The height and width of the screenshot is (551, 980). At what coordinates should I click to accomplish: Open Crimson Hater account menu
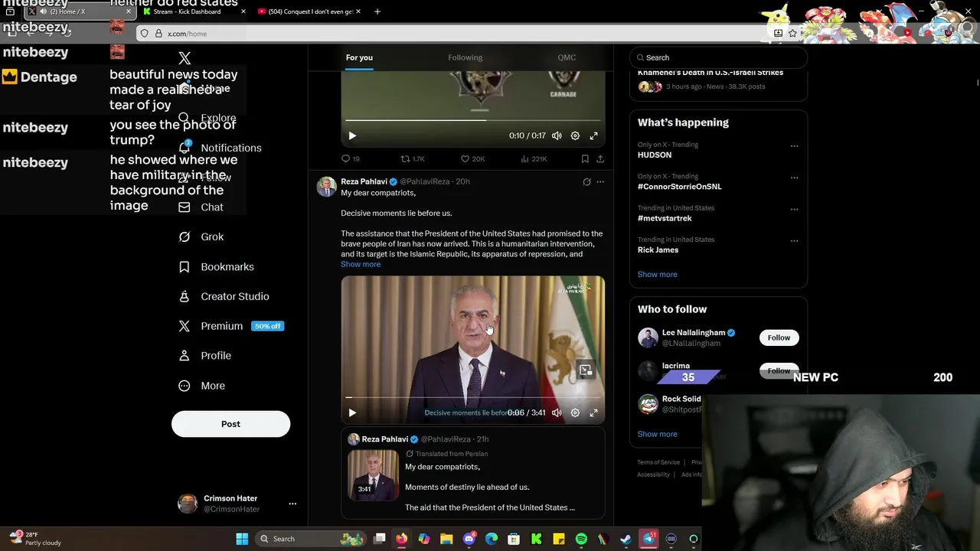[x=292, y=504]
